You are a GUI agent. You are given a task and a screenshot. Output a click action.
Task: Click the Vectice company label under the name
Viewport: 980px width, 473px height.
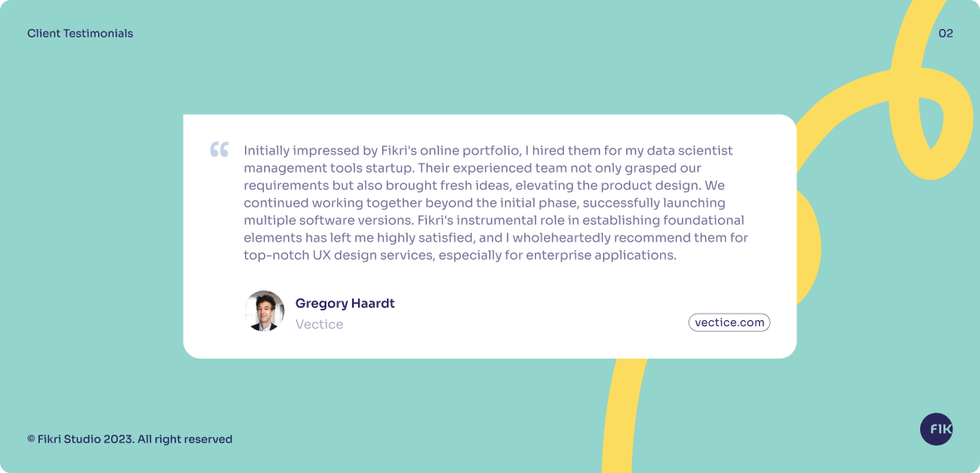click(x=319, y=324)
